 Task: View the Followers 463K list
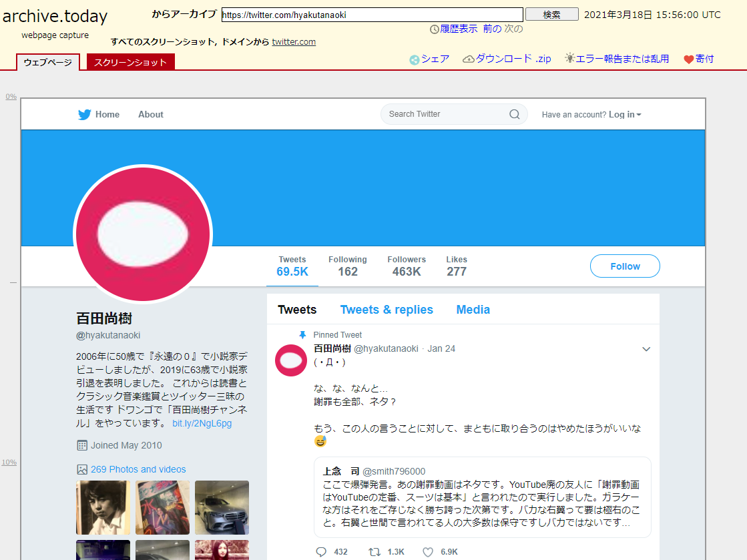click(407, 266)
